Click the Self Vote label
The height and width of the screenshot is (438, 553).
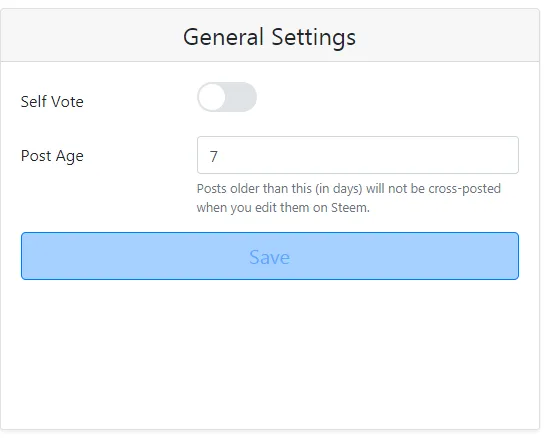pyautogui.click(x=52, y=102)
